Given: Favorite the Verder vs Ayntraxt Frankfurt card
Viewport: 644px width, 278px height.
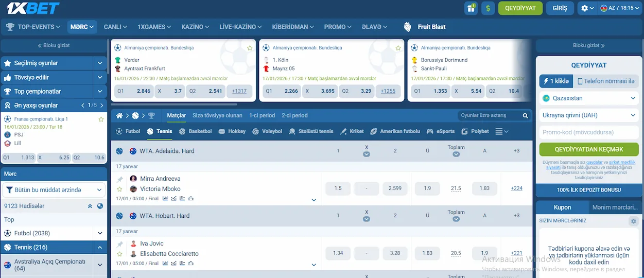Looking at the screenshot, I should click(x=250, y=48).
